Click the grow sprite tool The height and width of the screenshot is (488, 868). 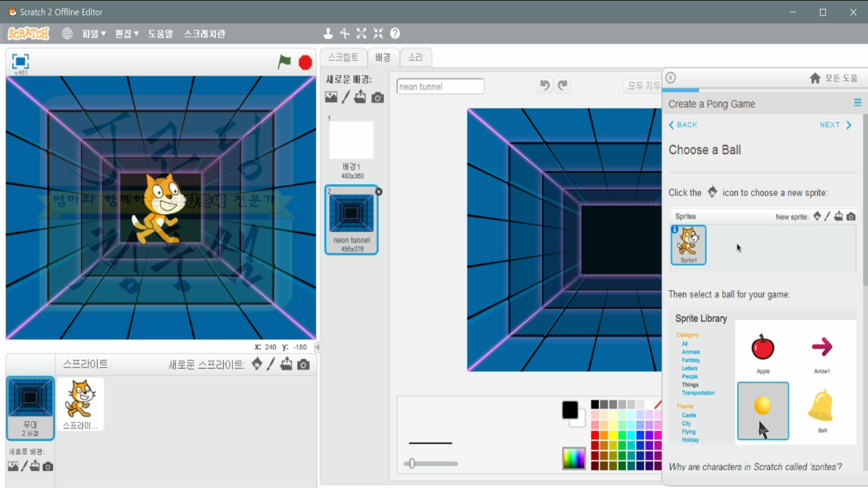click(x=361, y=33)
